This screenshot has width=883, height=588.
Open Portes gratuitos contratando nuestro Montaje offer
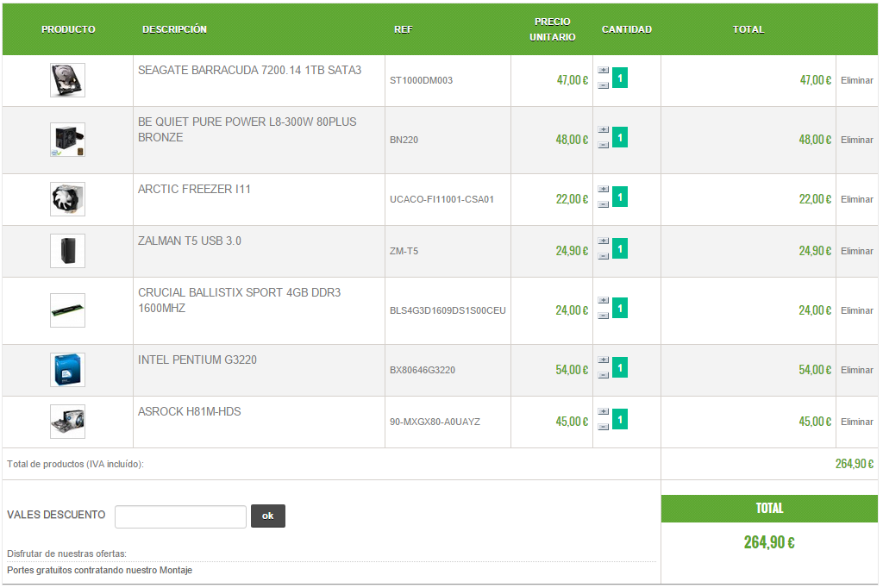[x=100, y=570]
